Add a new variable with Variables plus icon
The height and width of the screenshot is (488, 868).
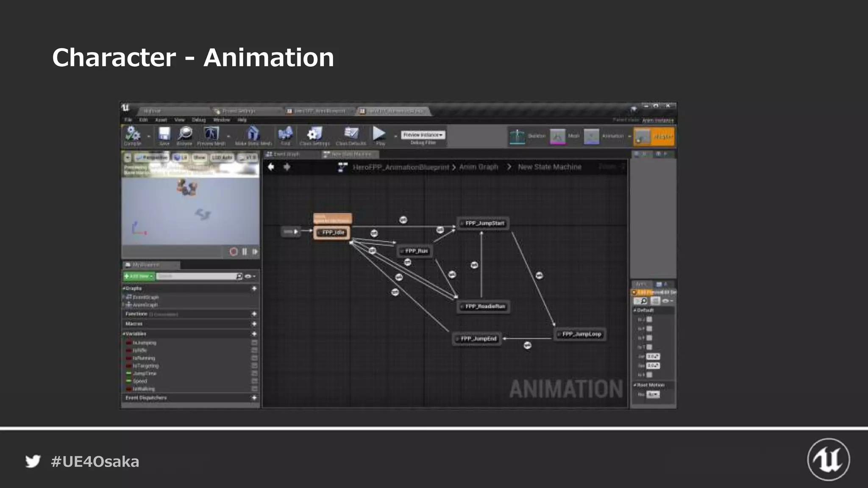coord(254,334)
